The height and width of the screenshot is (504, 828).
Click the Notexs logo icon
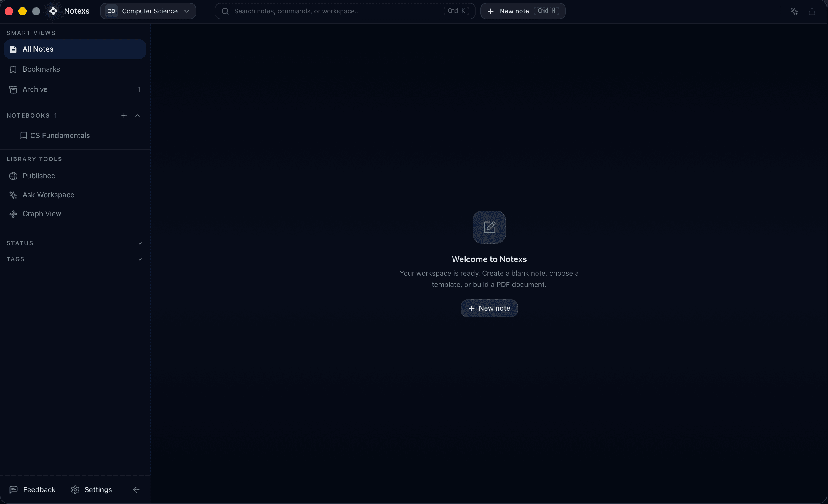click(x=53, y=11)
